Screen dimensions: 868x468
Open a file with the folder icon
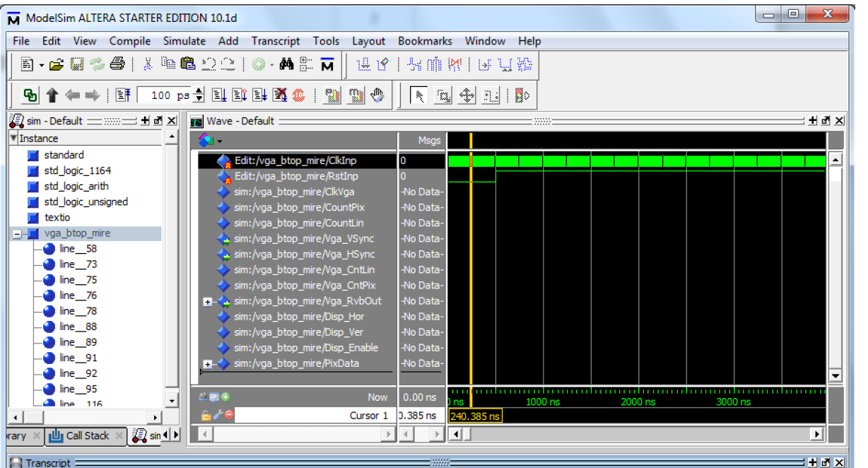[x=56, y=65]
